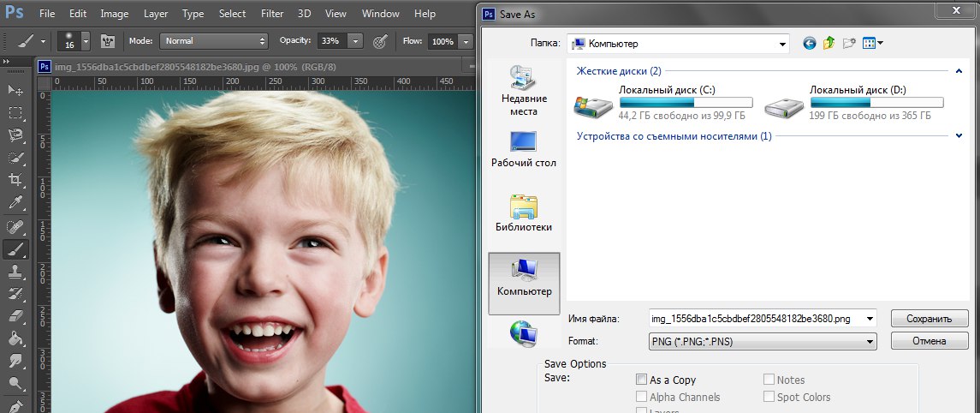Screen dimensions: 980x413
Task: Toggle the Notes checkbox
Action: point(769,380)
